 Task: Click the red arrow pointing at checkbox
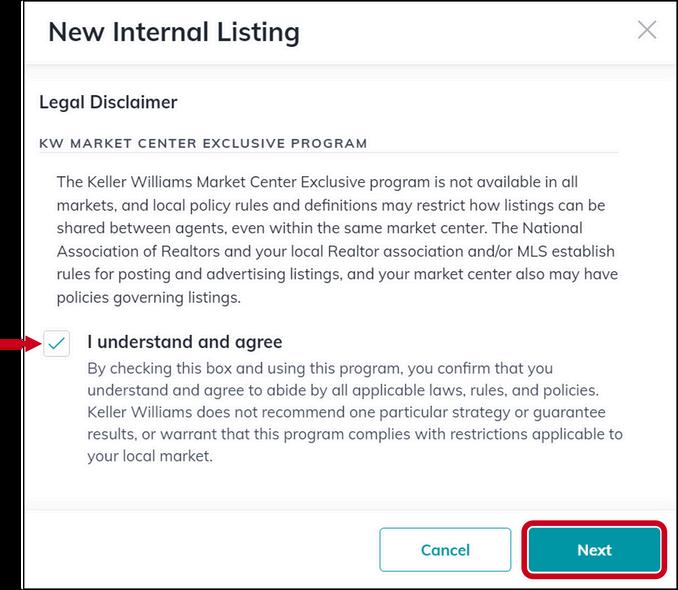[x=21, y=344]
